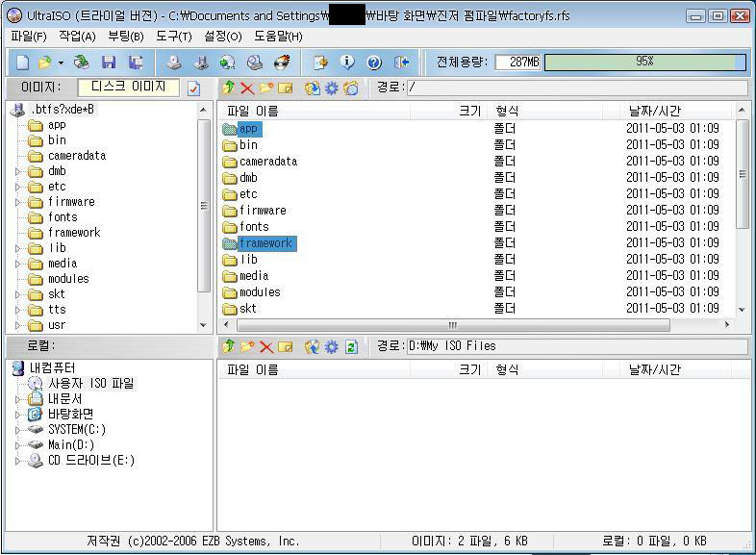756x555 pixels.
Task: Expand the SYSTEM(C:) drive node
Action: coord(17,430)
